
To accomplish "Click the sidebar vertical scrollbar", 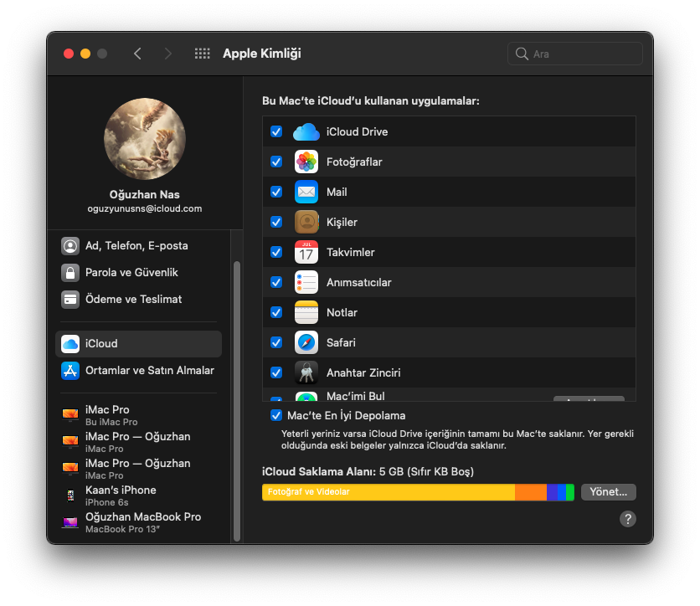I will tap(237, 401).
